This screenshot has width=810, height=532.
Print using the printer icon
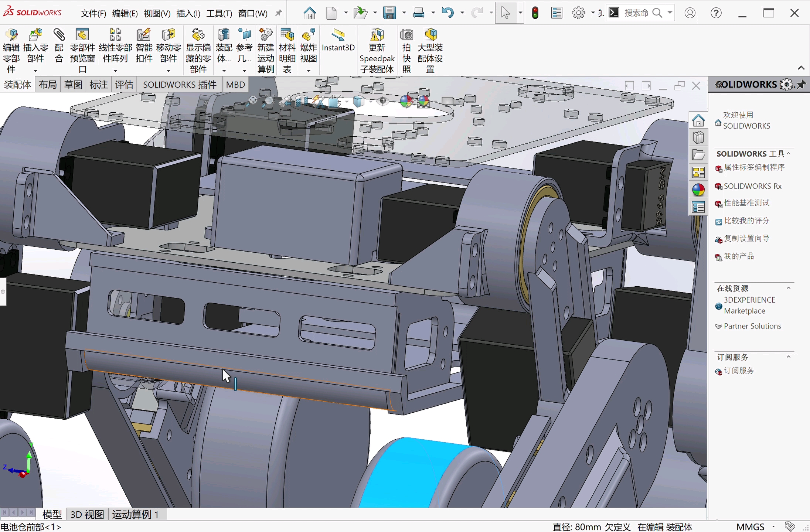(x=419, y=13)
